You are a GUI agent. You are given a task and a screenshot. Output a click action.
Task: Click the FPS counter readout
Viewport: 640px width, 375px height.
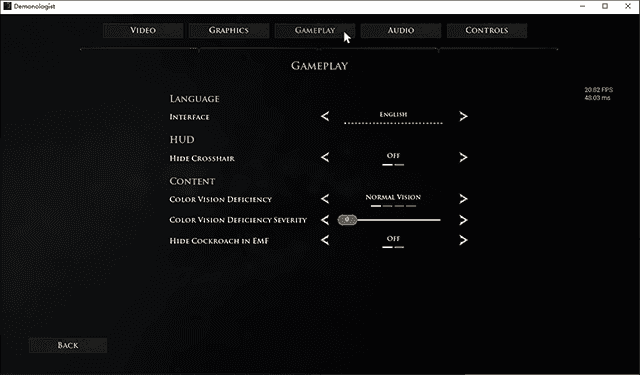click(598, 90)
